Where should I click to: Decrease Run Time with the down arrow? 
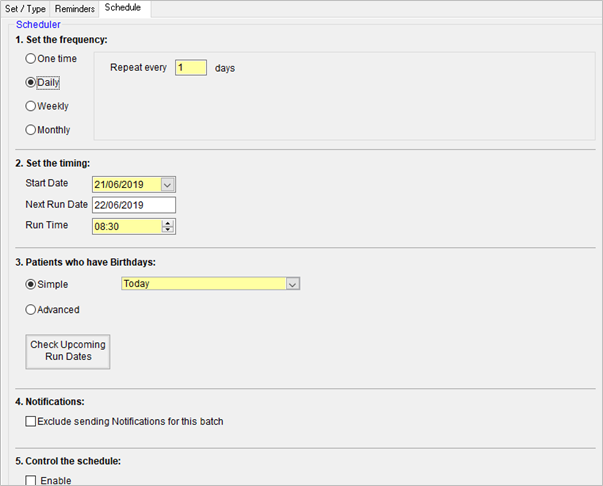pyautogui.click(x=168, y=230)
